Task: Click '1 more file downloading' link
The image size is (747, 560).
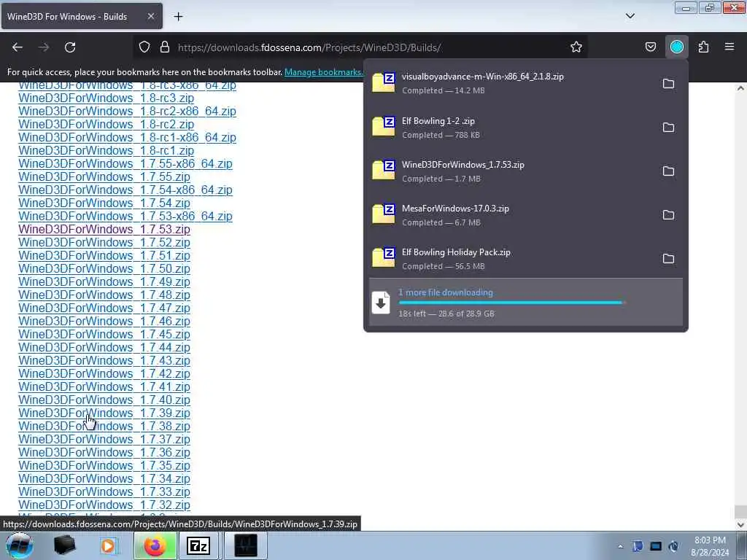Action: click(x=446, y=292)
